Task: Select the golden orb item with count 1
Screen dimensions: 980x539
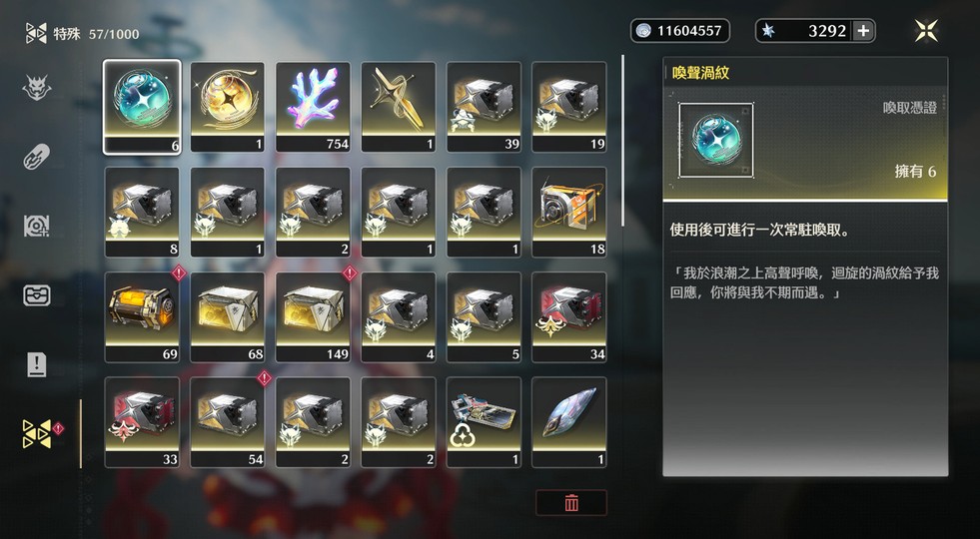Action: [x=228, y=107]
